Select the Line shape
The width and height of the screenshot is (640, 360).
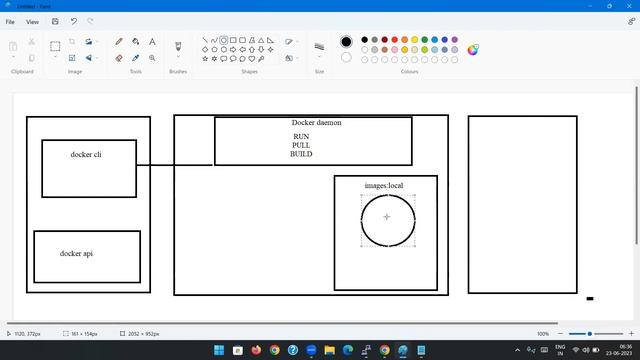(205, 40)
